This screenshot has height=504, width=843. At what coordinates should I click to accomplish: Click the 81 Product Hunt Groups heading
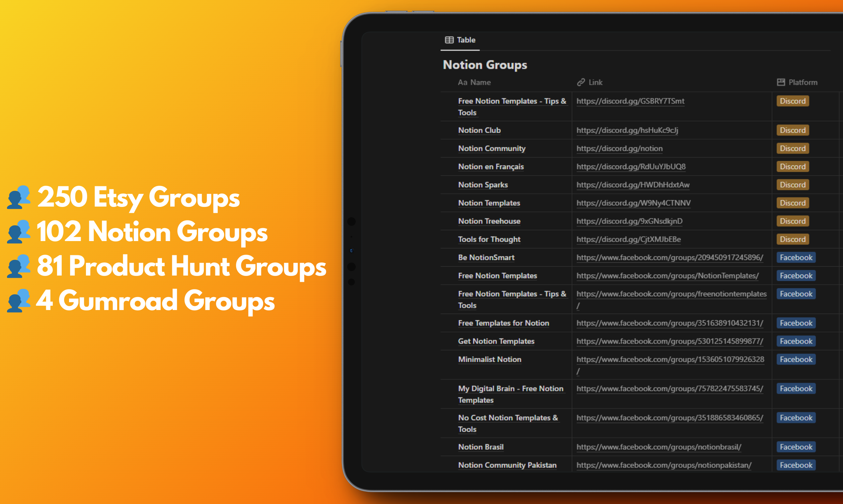181,266
